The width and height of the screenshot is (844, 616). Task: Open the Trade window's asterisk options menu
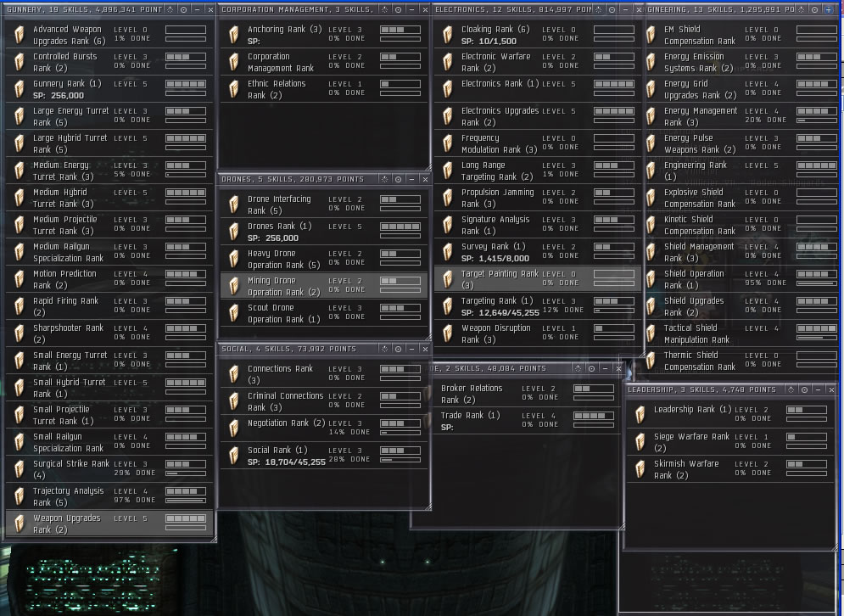579,368
